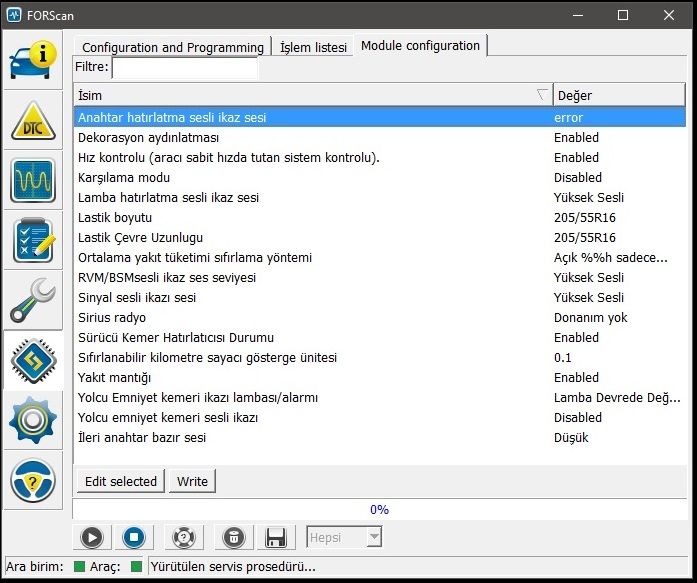Click the İsim column header
Viewport: 697px width, 583px height.
point(313,95)
